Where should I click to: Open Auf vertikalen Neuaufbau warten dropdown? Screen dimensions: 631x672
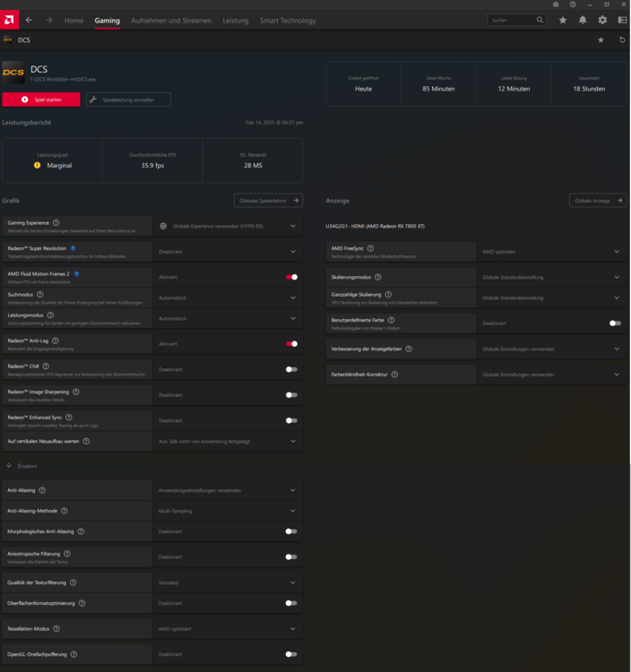228,442
